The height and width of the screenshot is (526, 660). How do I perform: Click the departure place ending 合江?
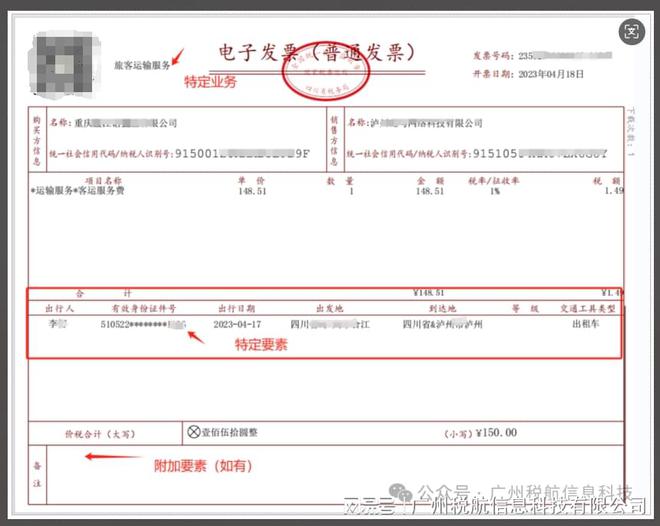330,324
